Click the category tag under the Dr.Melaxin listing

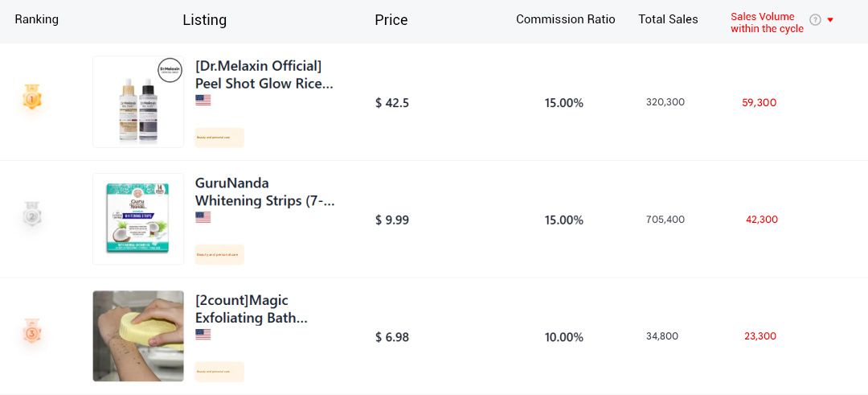(219, 138)
